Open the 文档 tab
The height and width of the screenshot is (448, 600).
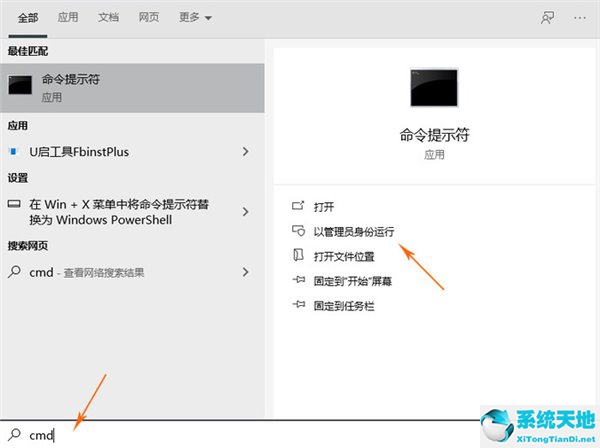pyautogui.click(x=108, y=18)
